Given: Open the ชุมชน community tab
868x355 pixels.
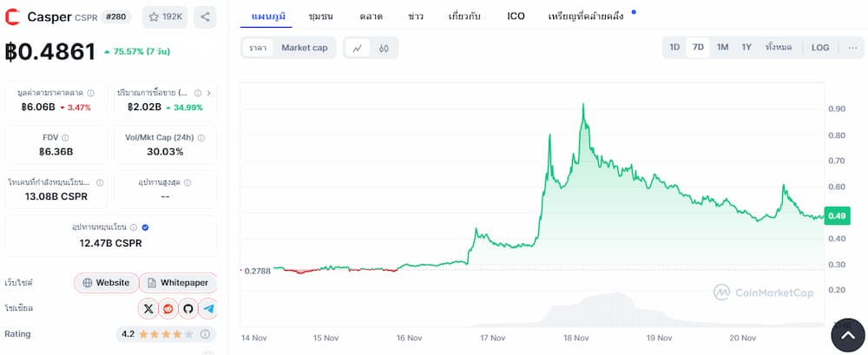Looking at the screenshot, I should [x=320, y=16].
